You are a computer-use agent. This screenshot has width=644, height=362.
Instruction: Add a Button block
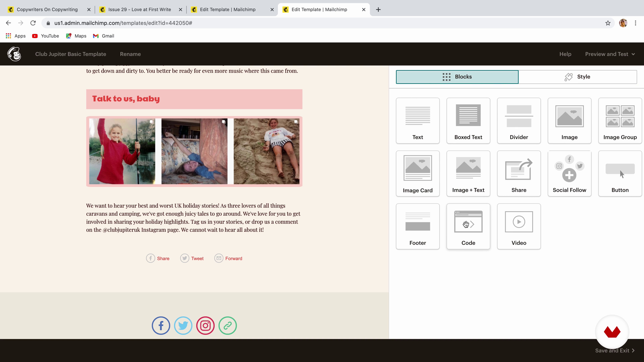point(620,174)
